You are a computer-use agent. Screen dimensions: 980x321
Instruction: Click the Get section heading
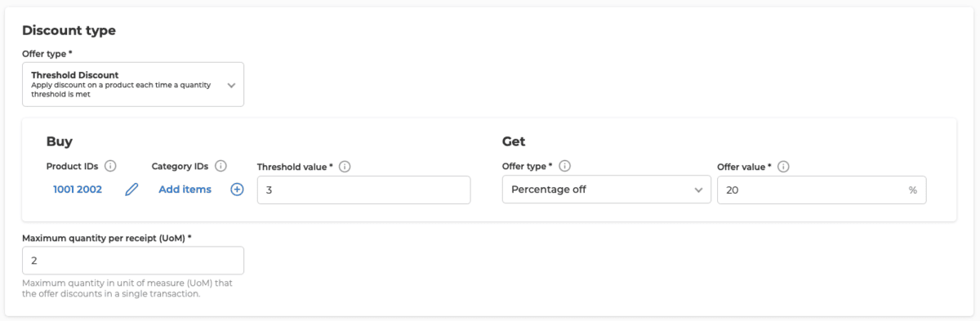pos(514,140)
